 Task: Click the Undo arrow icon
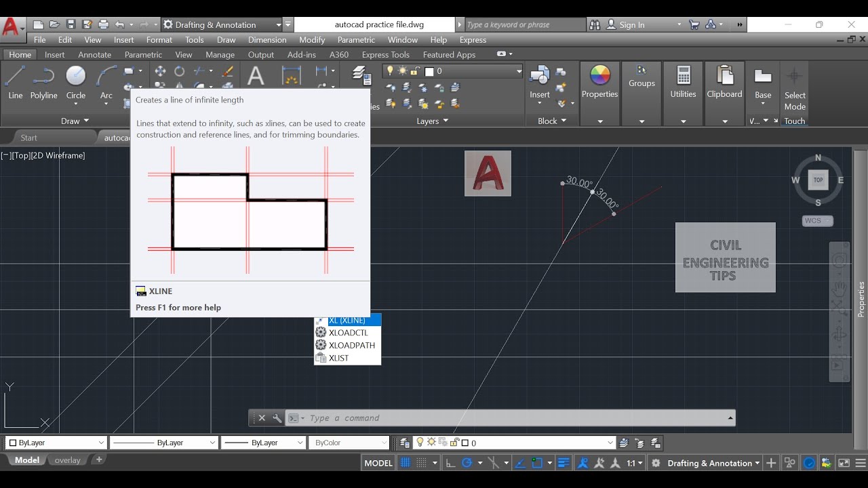coord(120,24)
